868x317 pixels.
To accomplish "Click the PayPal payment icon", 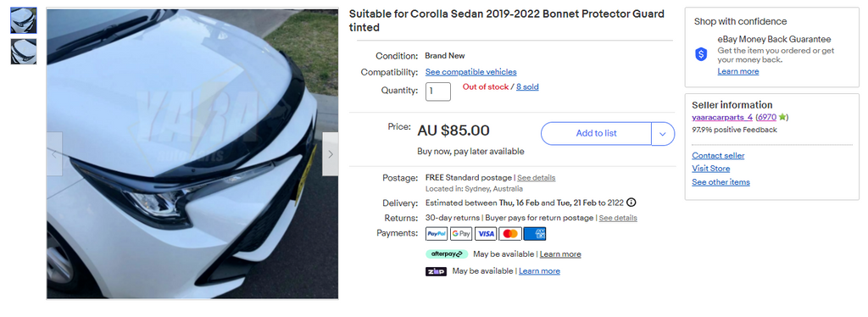I will pos(437,234).
